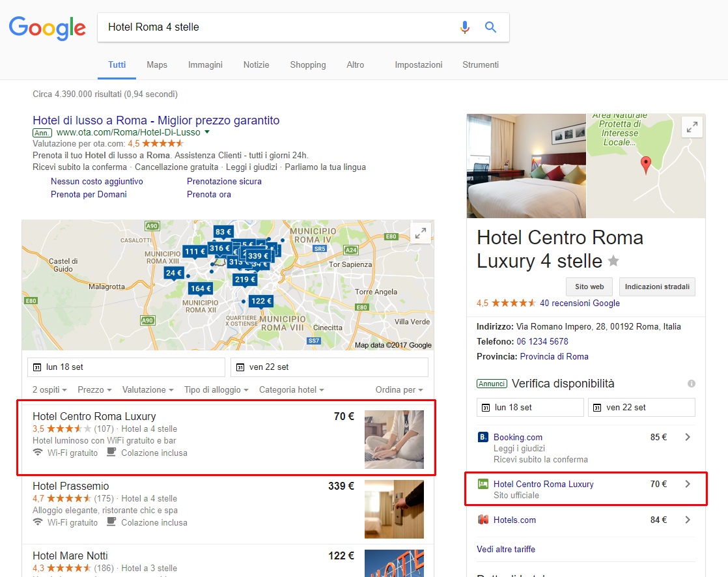This screenshot has width=728, height=577.
Task: Open the Categoria hotel dropdown
Action: (292, 390)
